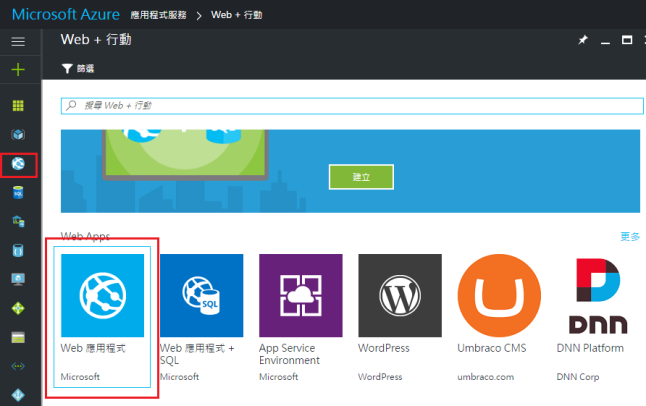Click the green diamond load balancer icon
Image resolution: width=646 pixels, height=406 pixels.
click(18, 308)
